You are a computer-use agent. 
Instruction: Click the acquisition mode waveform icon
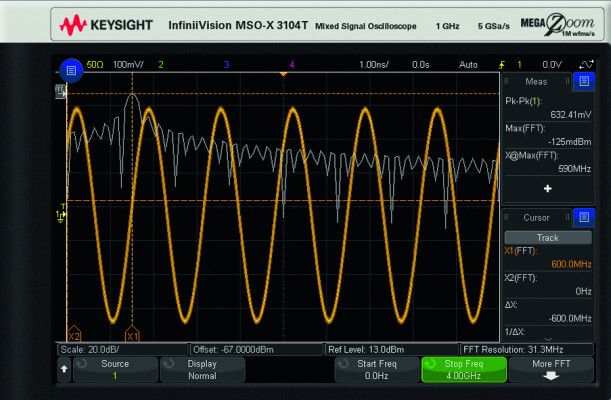[586, 65]
